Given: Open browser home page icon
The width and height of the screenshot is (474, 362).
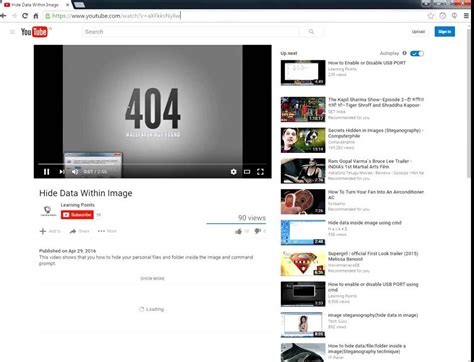Looking at the screenshot, I should click(x=36, y=16).
